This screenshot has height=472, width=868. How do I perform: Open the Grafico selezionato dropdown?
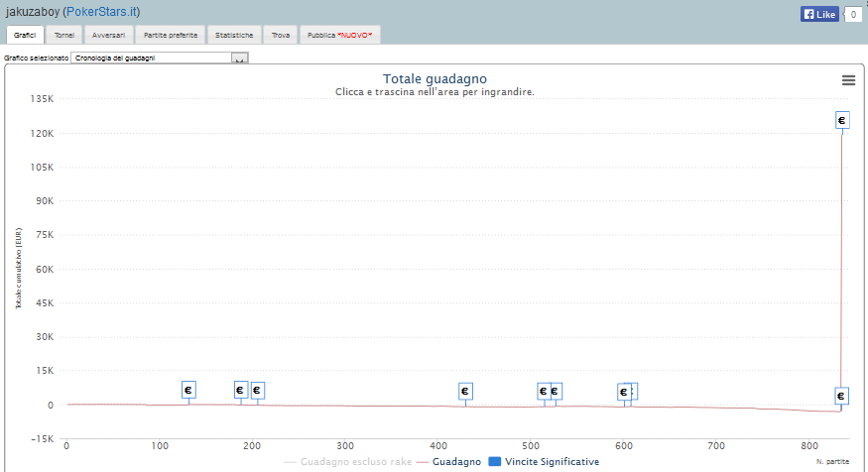click(159, 59)
